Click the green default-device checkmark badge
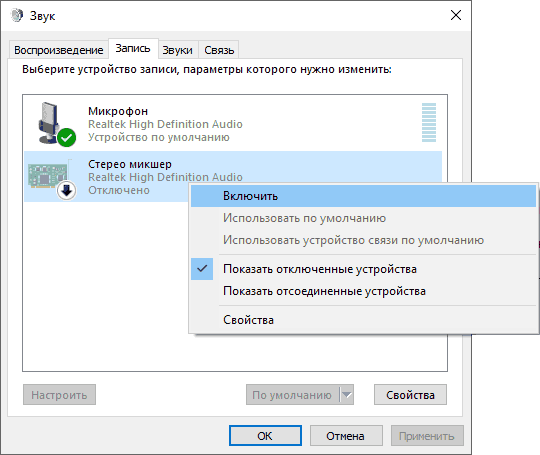 pos(66,137)
